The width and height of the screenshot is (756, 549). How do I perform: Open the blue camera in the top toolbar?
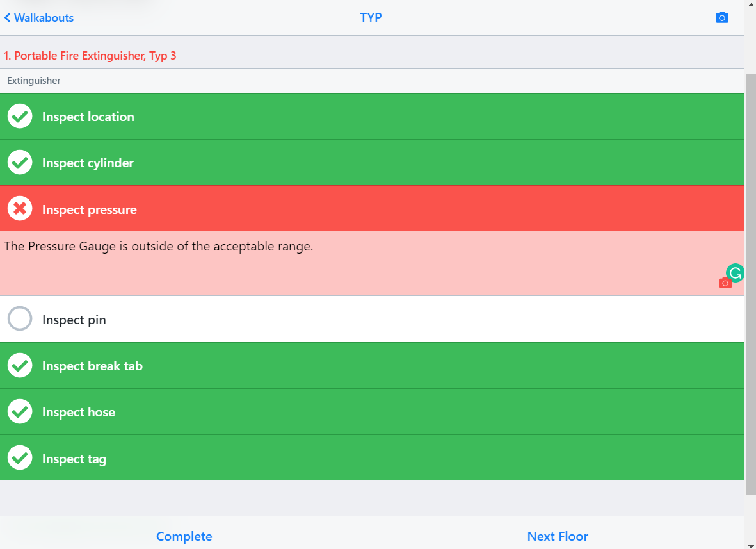point(722,17)
